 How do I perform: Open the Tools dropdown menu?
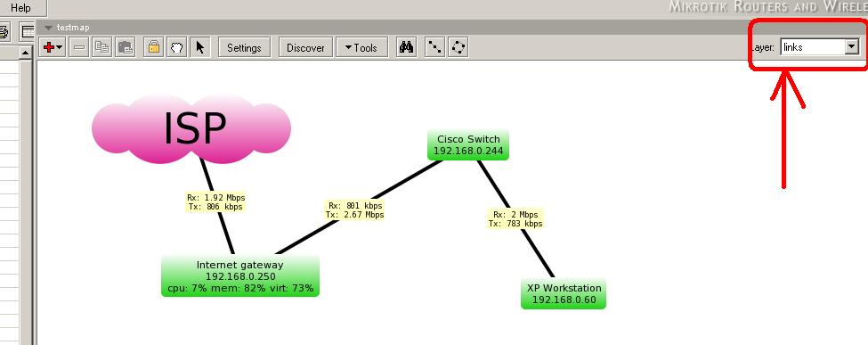tap(361, 48)
